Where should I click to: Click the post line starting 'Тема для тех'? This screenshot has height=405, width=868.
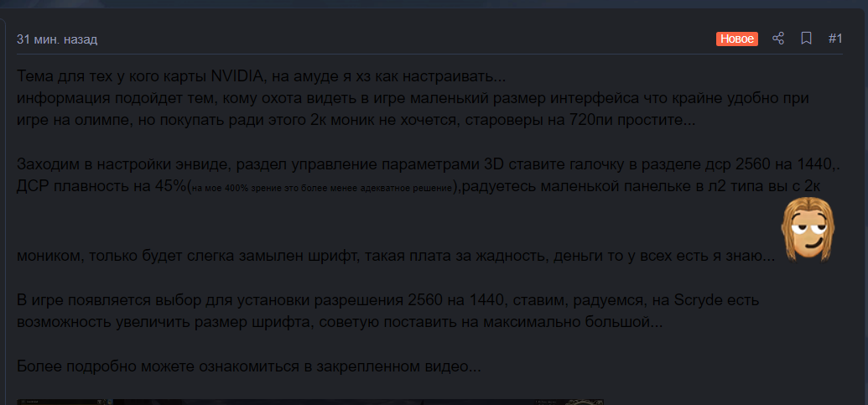click(x=262, y=75)
